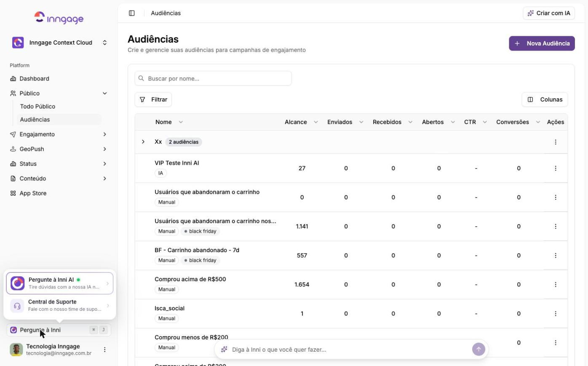Viewport: 588px width, 366px height.
Task: Click the 2 audiências badge
Action: point(184,142)
